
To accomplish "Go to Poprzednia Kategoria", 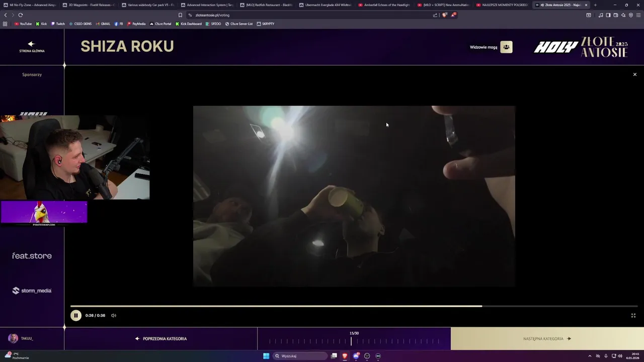I will tap(161, 338).
